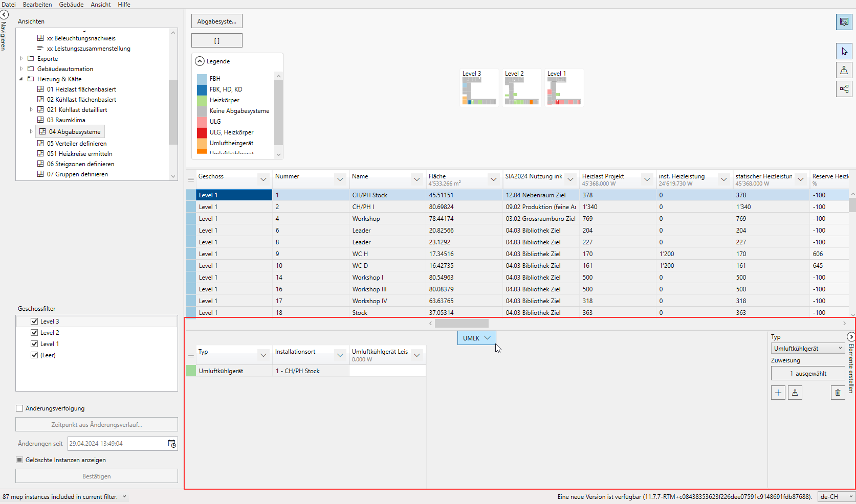This screenshot has width=856, height=504.
Task: Open the Geschoss column filter dropdown
Action: click(263, 179)
